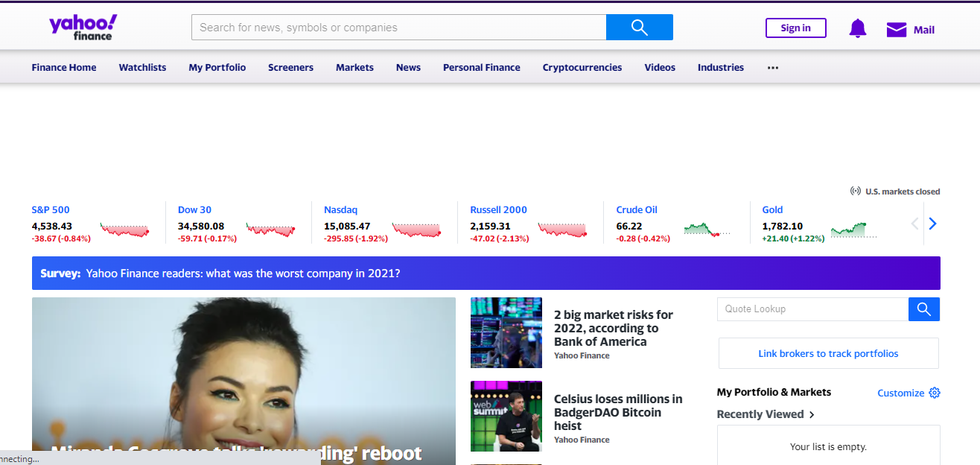This screenshot has width=980, height=465.
Task: Open the Russell 2000 quote link
Action: (499, 209)
